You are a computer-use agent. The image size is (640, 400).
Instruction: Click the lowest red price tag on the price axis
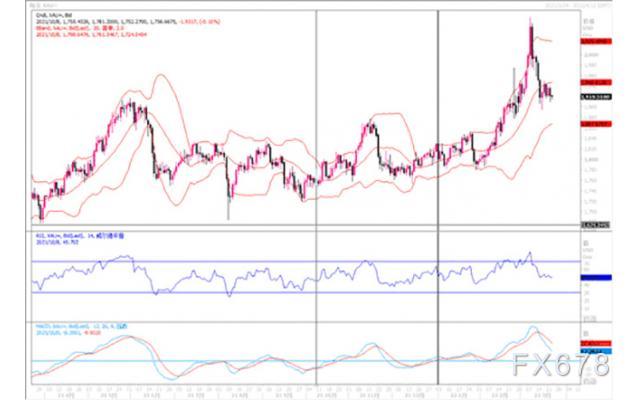click(596, 124)
